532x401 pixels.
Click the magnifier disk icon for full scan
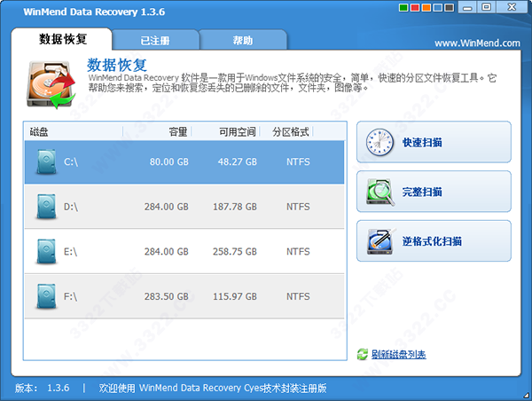click(x=380, y=192)
